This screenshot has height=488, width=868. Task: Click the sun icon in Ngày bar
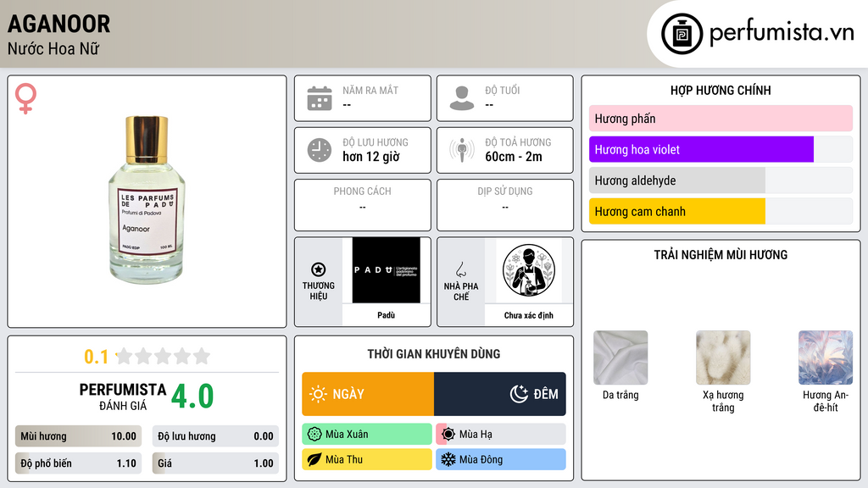(318, 394)
